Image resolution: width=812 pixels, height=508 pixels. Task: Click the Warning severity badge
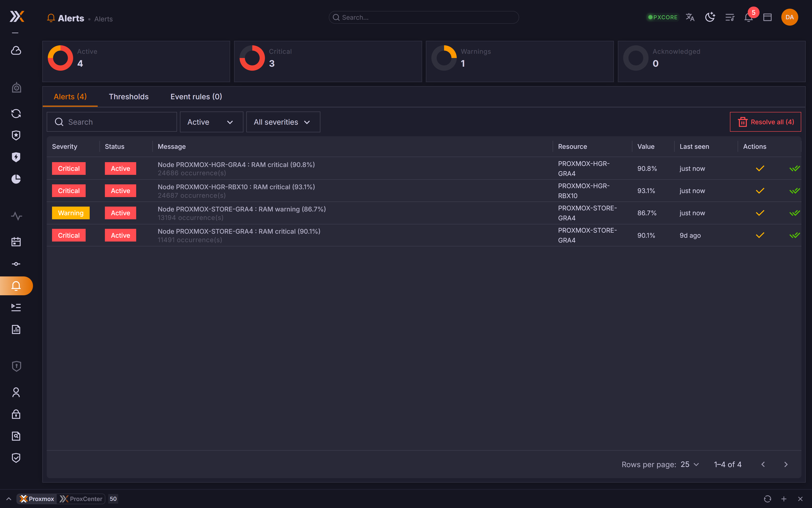pos(71,213)
